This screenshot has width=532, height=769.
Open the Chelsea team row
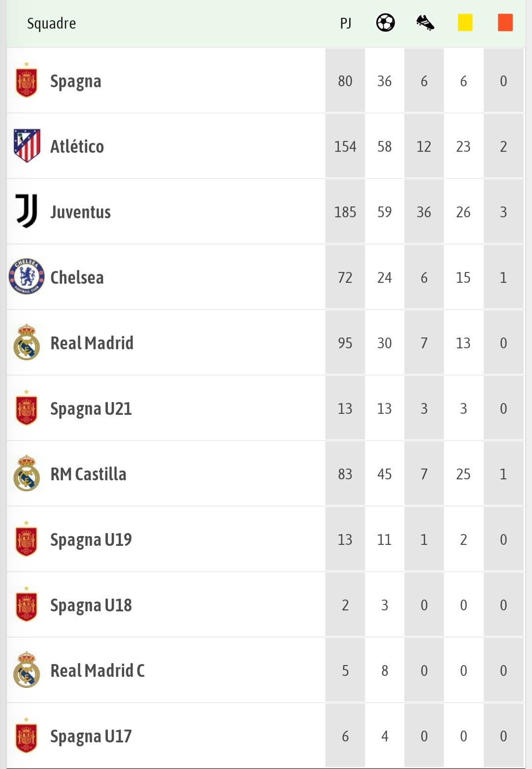266,277
